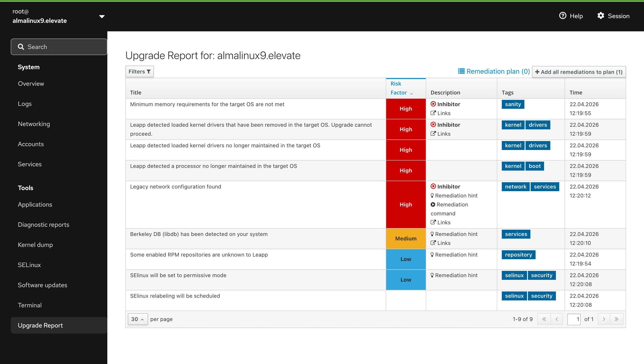Click the Help question mark icon
The height and width of the screenshot is (364, 644).
[563, 16]
